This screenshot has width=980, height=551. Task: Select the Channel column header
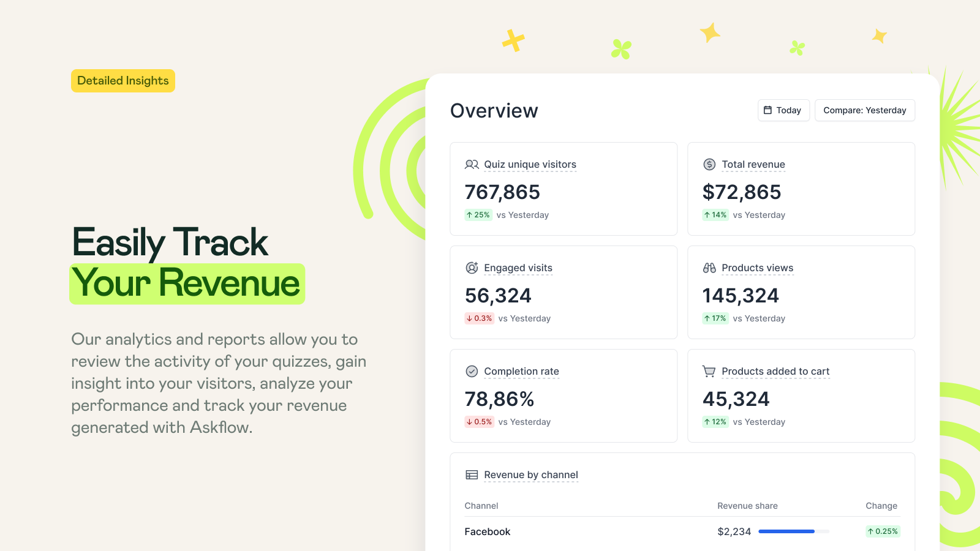tap(481, 506)
